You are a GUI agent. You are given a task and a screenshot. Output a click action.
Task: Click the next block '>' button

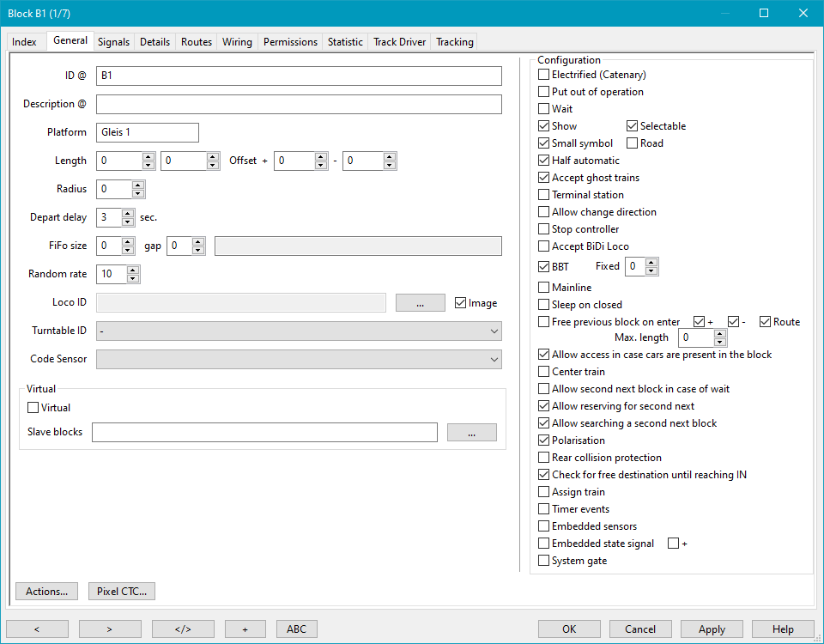click(x=110, y=629)
